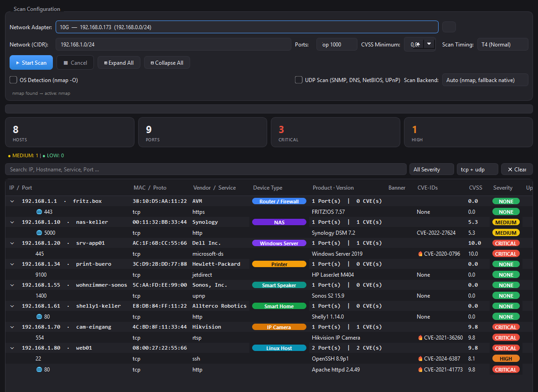The image size is (538, 392).
Task: Click the HIGH severity badge on ssh row
Action: pyautogui.click(x=506, y=359)
